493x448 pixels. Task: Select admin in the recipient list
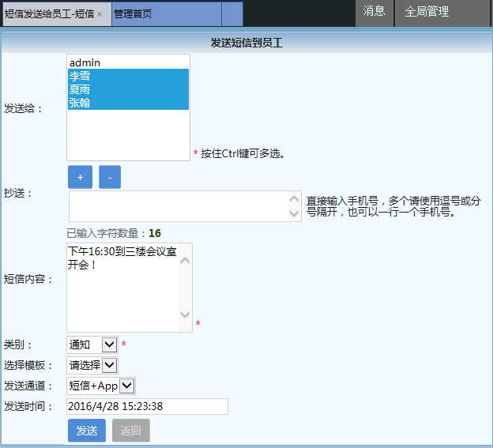85,62
